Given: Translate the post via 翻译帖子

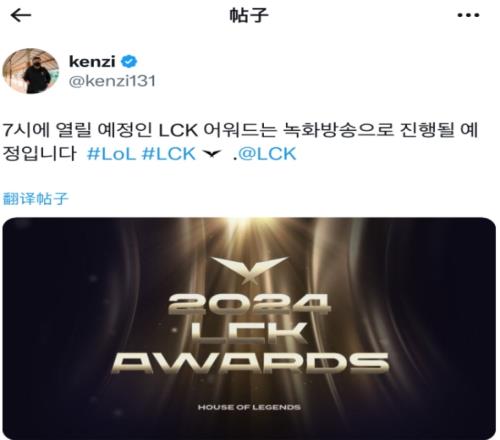Looking at the screenshot, I should [x=35, y=199].
